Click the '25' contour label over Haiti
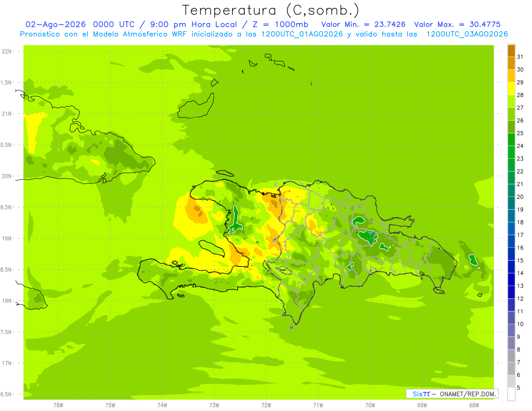Screen dimensions: 532x411 tap(231, 231)
